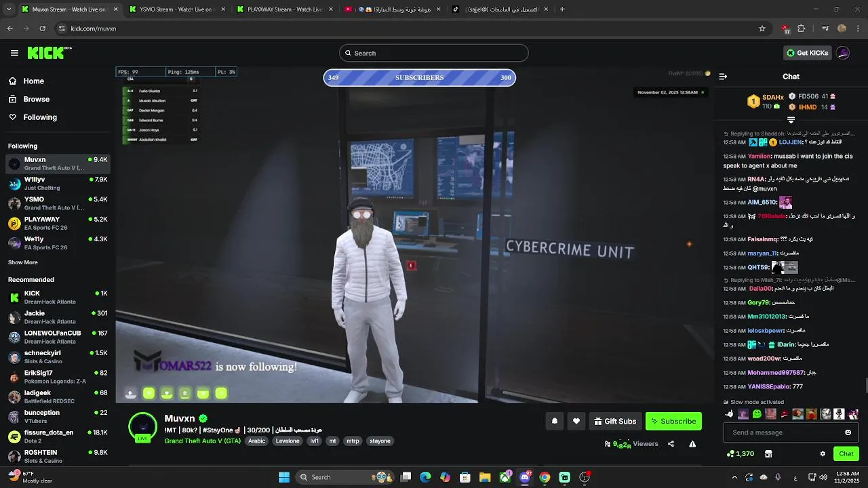Image resolution: width=868 pixels, height=488 pixels.
Task: Open fissure_dota_en recommended channel
Action: tap(58, 436)
